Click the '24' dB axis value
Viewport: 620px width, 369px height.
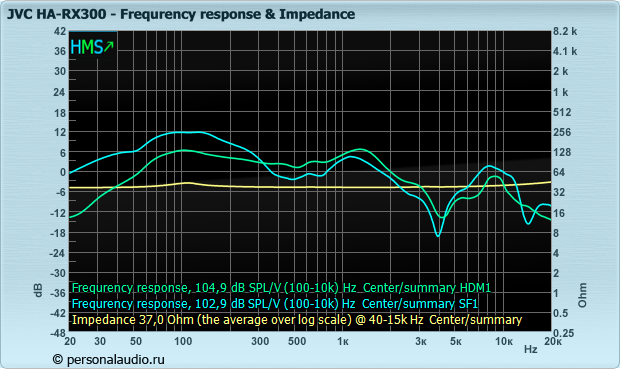(x=60, y=92)
